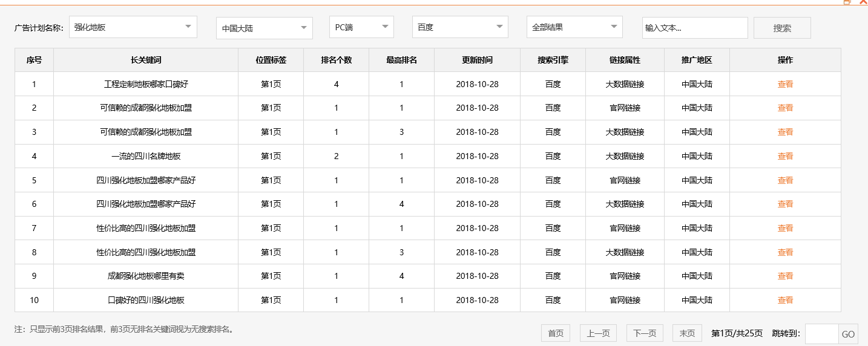Click keyword 四川强化地板加盟哪家产品好 in row 5
The width and height of the screenshot is (868, 346).
pos(146,180)
